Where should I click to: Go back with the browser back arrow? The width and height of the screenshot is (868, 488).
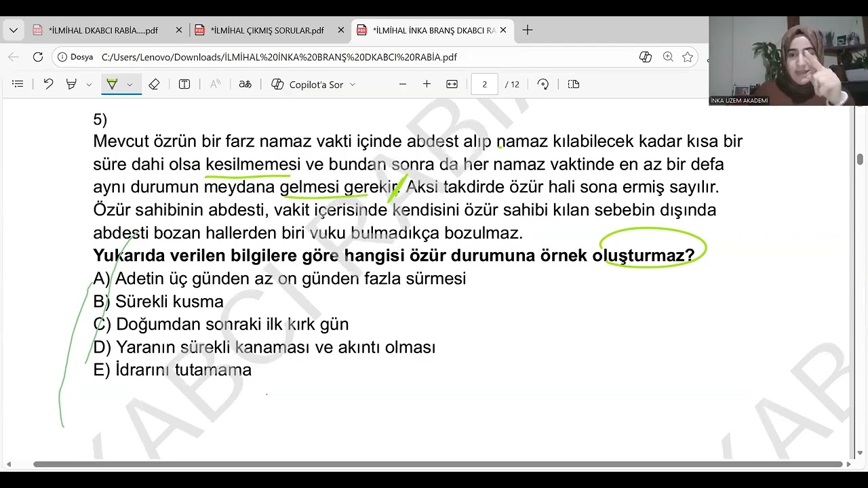(14, 57)
